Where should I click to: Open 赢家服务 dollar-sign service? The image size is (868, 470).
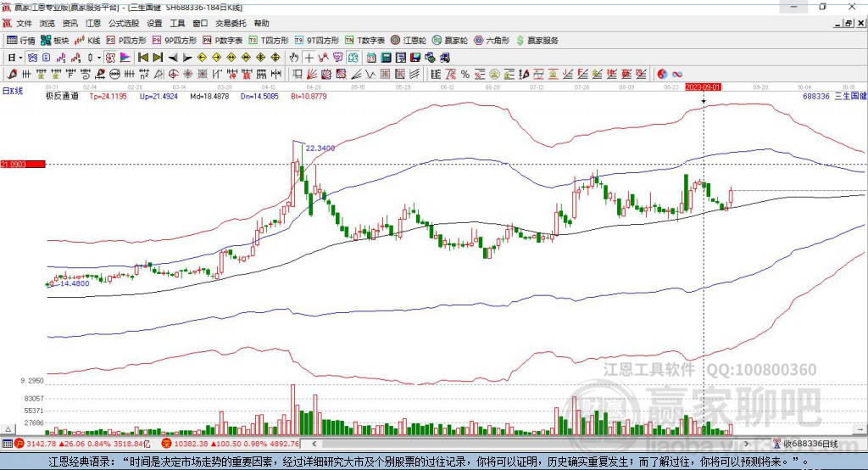[x=537, y=41]
